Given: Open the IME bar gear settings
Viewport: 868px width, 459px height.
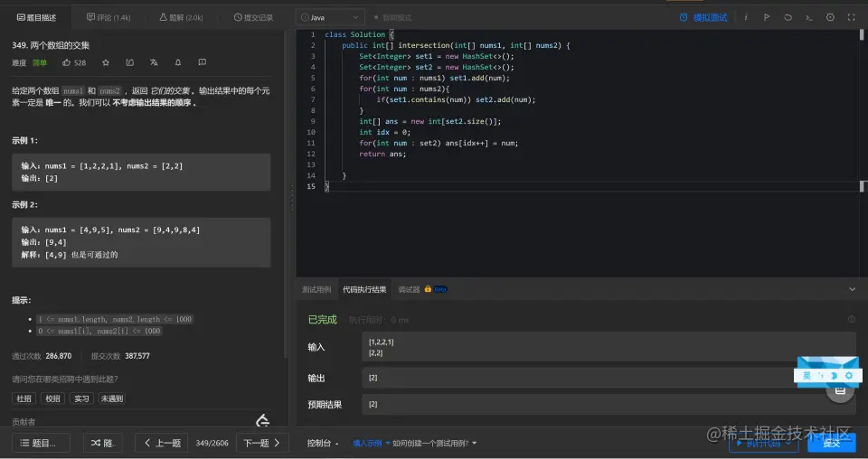Looking at the screenshot, I should 849,376.
